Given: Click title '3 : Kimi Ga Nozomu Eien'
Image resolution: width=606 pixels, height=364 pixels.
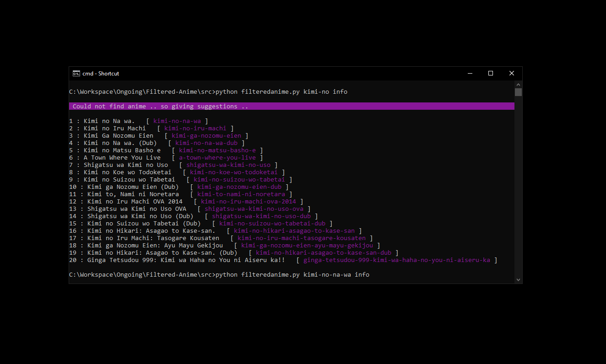Looking at the screenshot, I should [111, 136].
